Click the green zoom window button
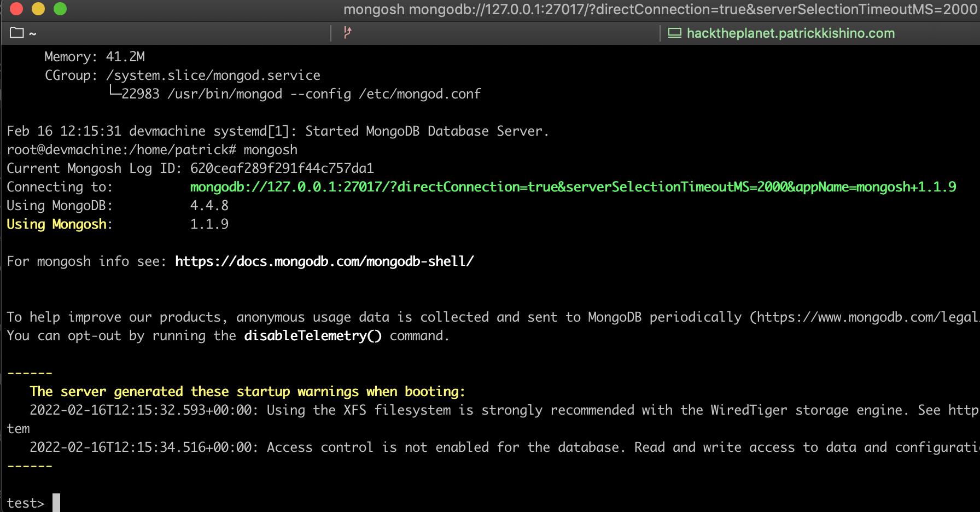This screenshot has width=980, height=512. (60, 9)
